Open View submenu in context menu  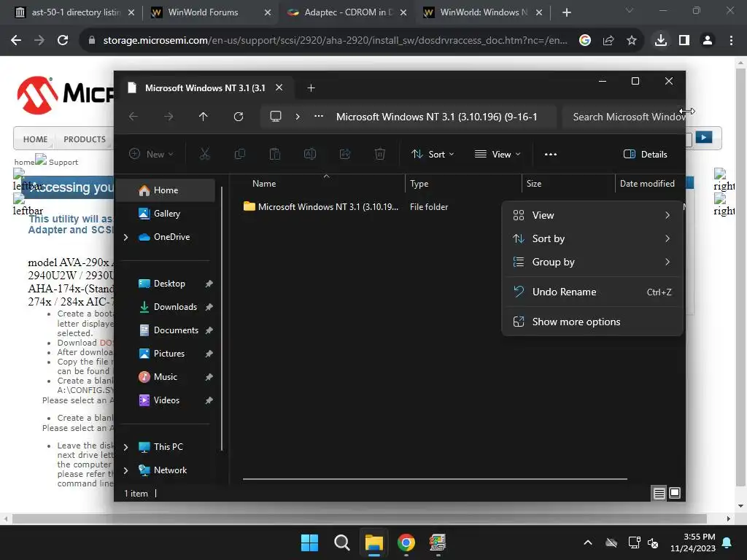592,215
